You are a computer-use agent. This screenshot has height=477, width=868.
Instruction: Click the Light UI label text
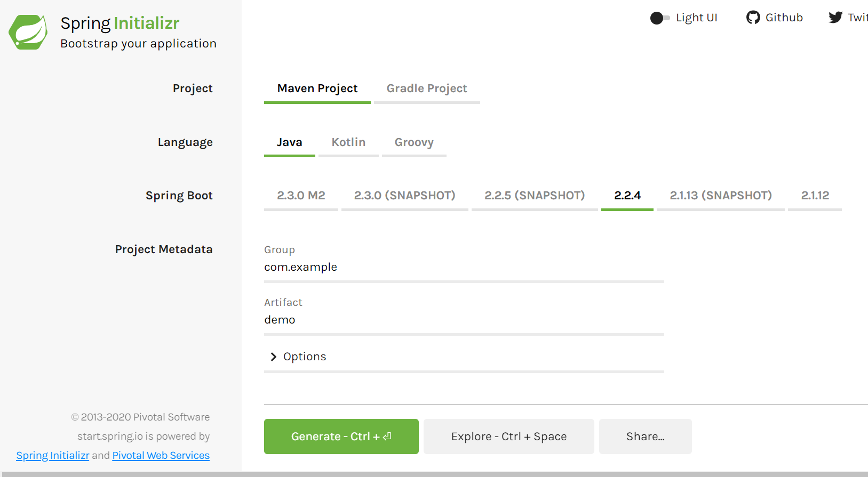697,18
